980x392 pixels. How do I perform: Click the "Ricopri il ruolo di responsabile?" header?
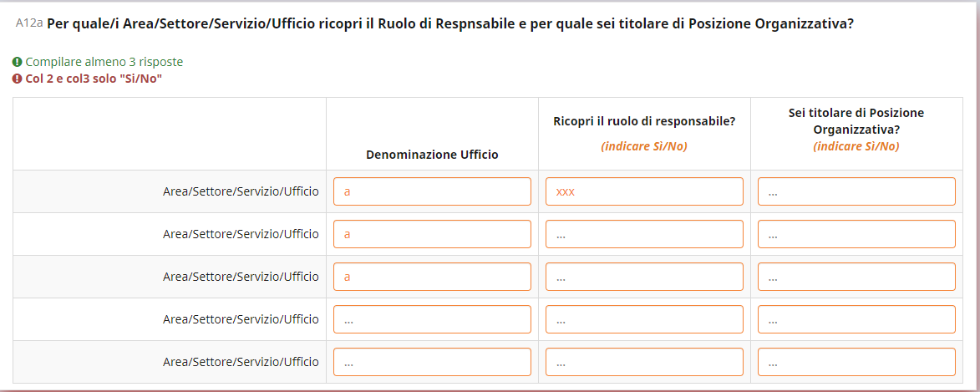pyautogui.click(x=644, y=121)
